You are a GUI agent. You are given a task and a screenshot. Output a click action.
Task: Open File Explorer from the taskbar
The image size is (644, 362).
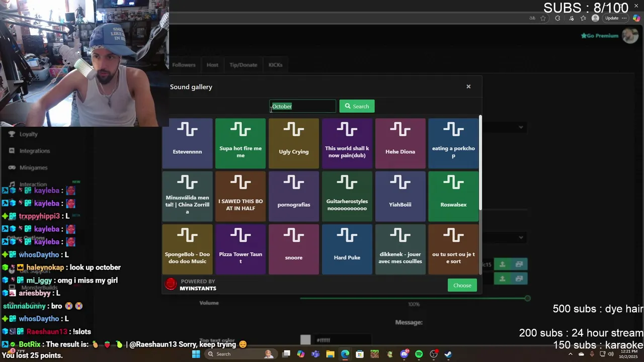330,354
